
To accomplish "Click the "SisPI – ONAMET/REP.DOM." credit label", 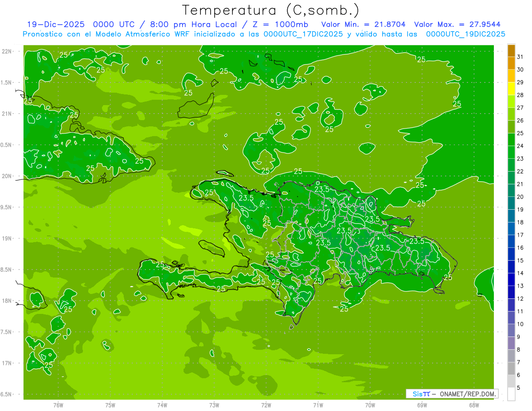I will tap(452, 394).
